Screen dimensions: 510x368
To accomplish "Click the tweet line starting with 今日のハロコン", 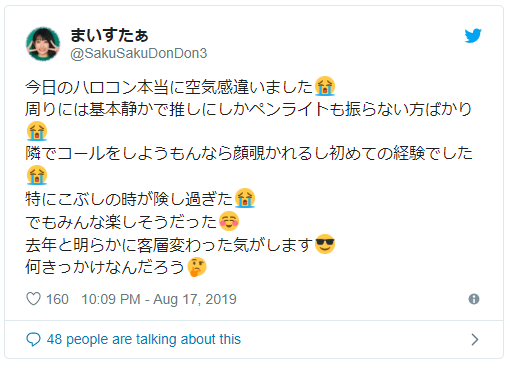I will click(180, 87).
